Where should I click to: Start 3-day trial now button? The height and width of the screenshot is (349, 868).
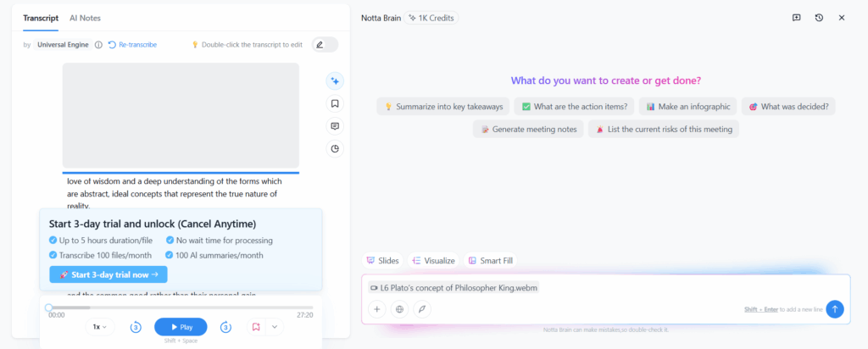(x=108, y=274)
